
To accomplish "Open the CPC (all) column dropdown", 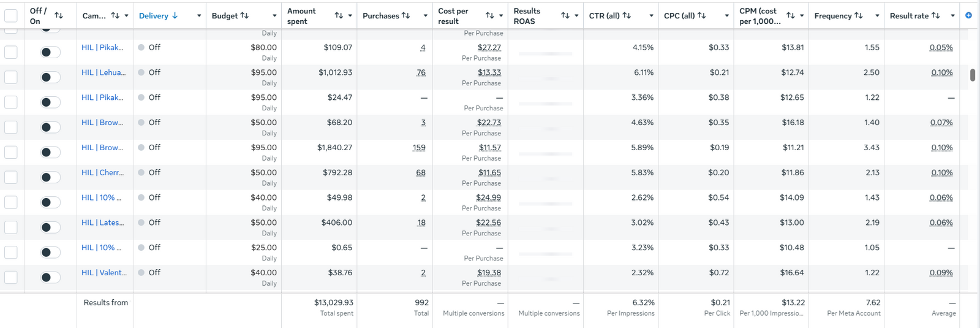I will (727, 16).
